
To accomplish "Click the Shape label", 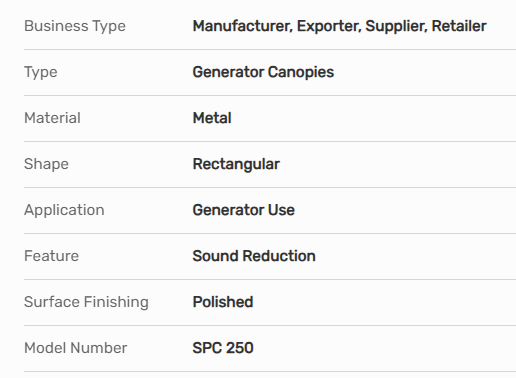I will (x=46, y=164).
